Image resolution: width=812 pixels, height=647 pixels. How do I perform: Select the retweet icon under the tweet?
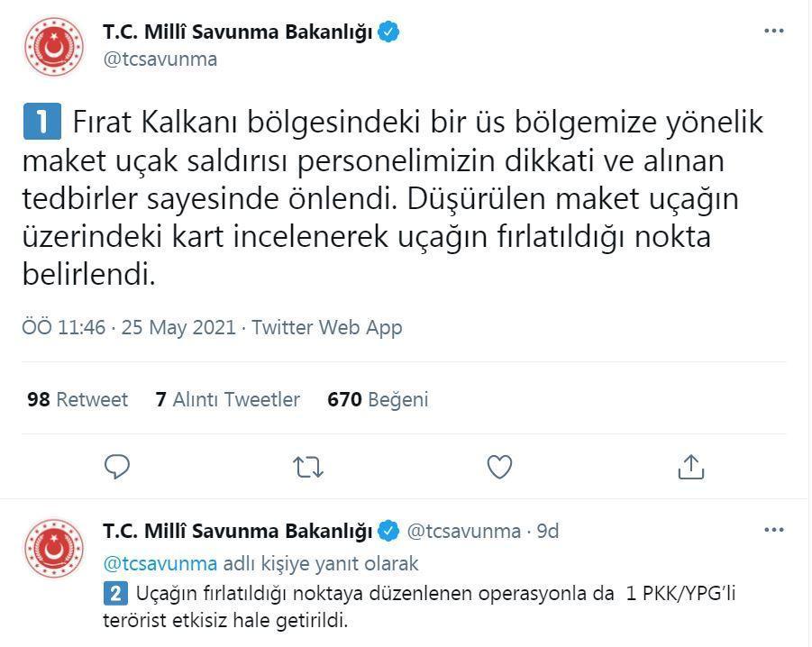point(308,467)
